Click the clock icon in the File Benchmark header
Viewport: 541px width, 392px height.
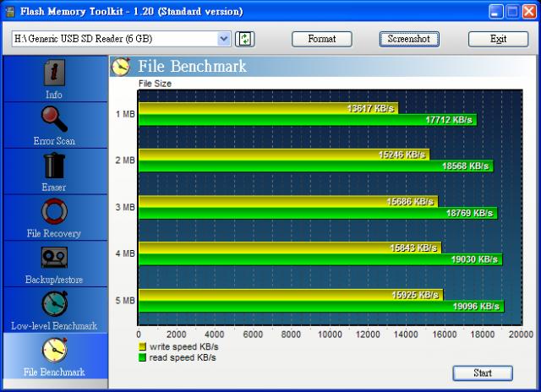point(120,66)
